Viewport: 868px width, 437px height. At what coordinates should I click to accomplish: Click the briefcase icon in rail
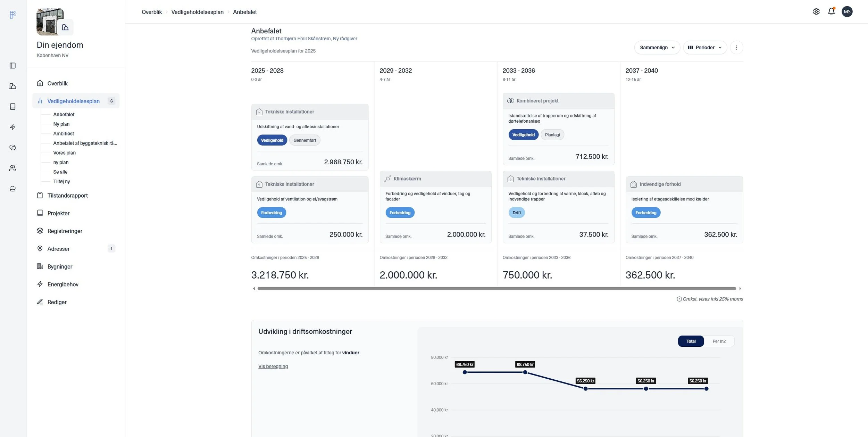point(13,189)
